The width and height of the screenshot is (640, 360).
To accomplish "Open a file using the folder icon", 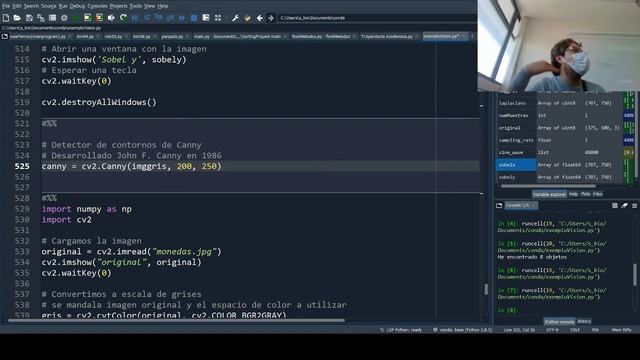I will tap(17, 18).
